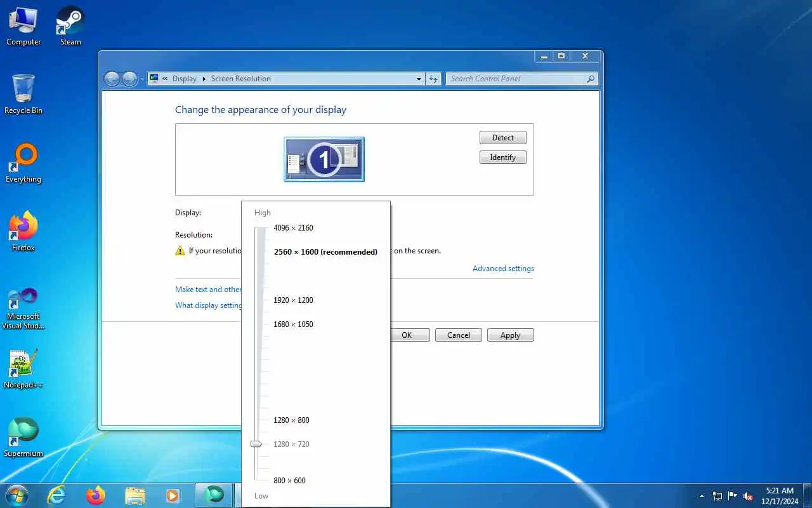Click the muted volume tray icon

(748, 496)
